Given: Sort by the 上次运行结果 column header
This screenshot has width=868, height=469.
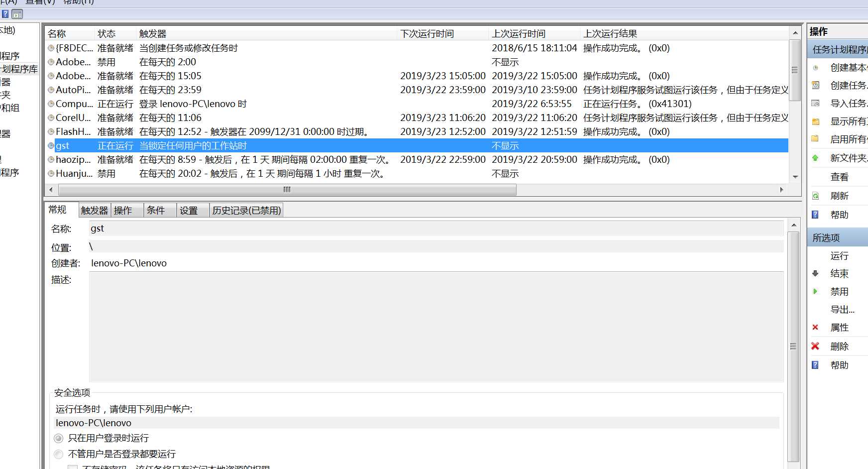Looking at the screenshot, I should (684, 34).
